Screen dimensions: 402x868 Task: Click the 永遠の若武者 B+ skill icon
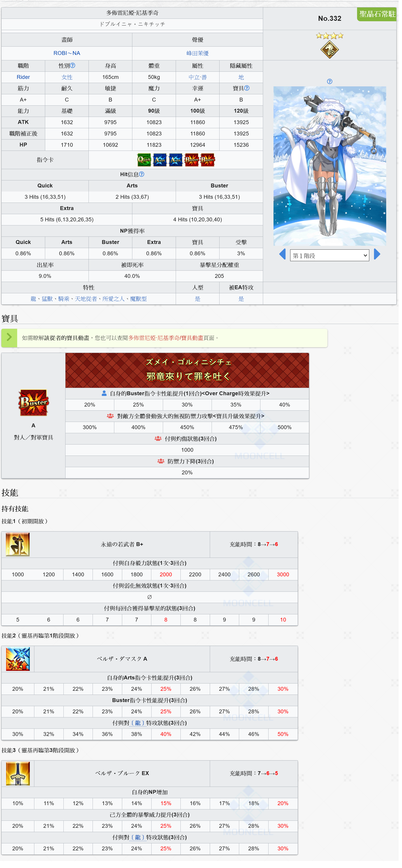coord(18,549)
